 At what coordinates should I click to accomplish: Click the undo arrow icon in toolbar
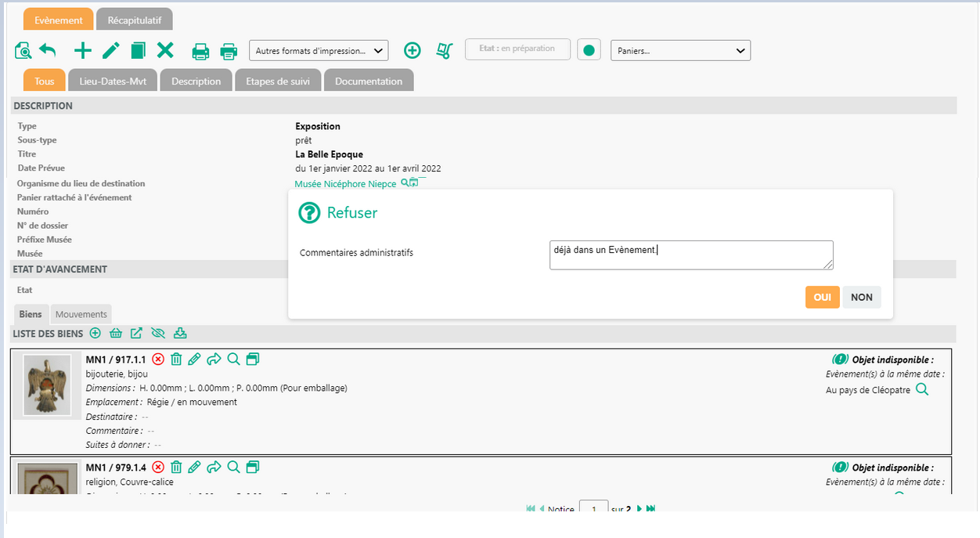(x=48, y=51)
